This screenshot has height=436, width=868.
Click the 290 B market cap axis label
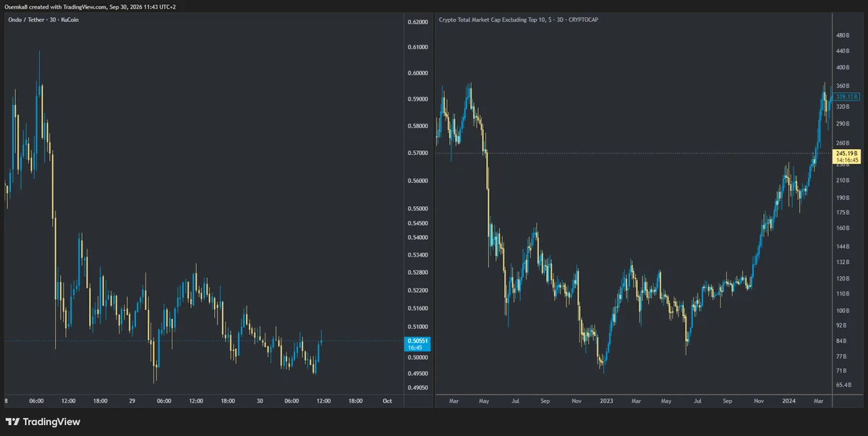point(842,124)
